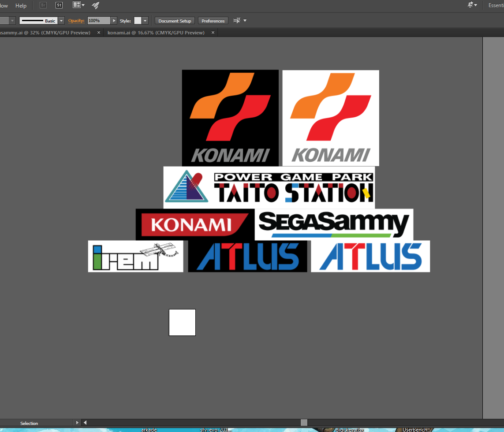504x432 pixels.
Task: Open the dropdown arrow left of the Basic brush box
Action: 12,21
